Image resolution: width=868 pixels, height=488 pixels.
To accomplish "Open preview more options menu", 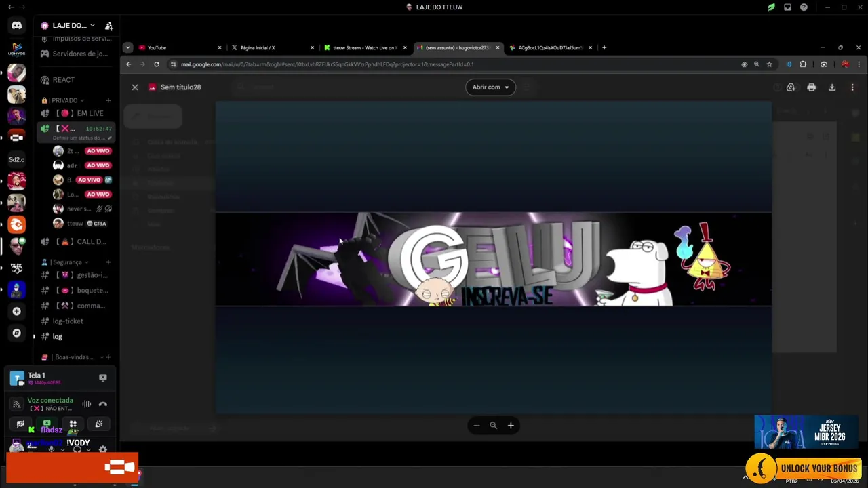I will click(x=852, y=87).
